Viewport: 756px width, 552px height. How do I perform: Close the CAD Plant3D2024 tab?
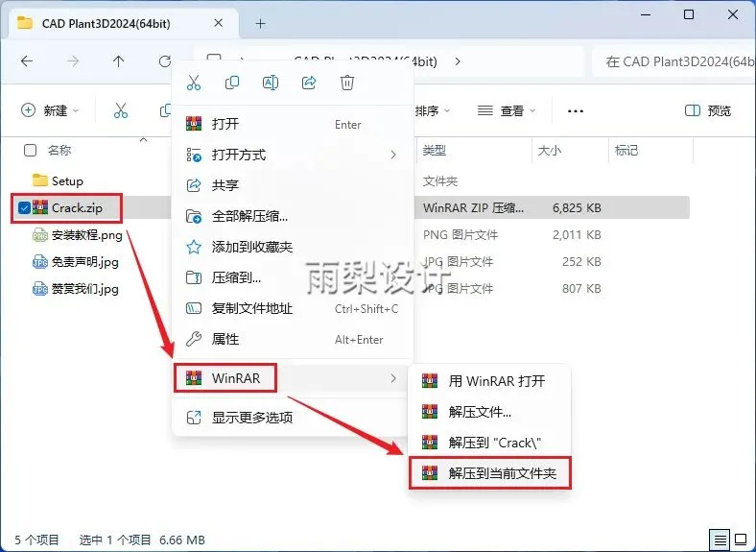click(x=219, y=23)
